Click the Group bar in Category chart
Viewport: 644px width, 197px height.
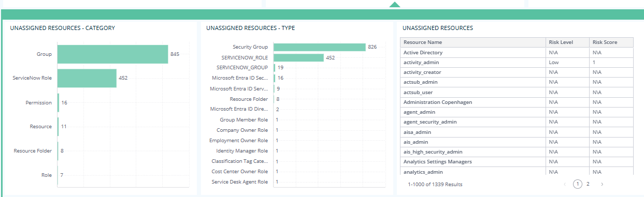[112, 54]
